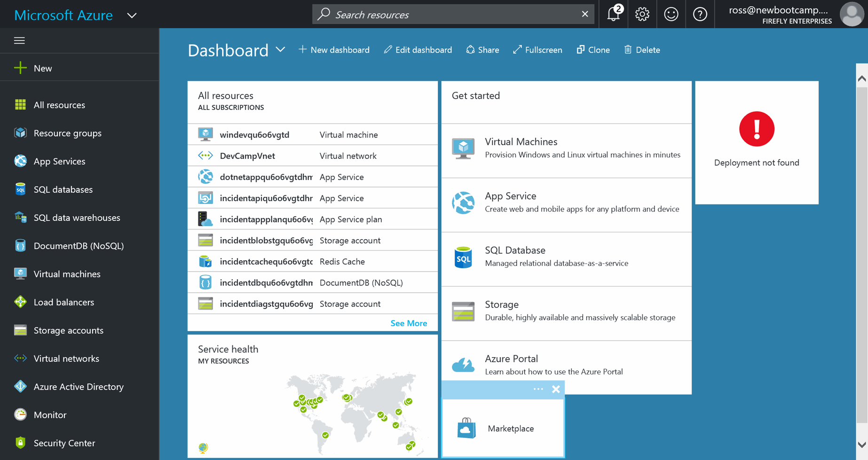Click the Security Center shield icon

coord(20,443)
